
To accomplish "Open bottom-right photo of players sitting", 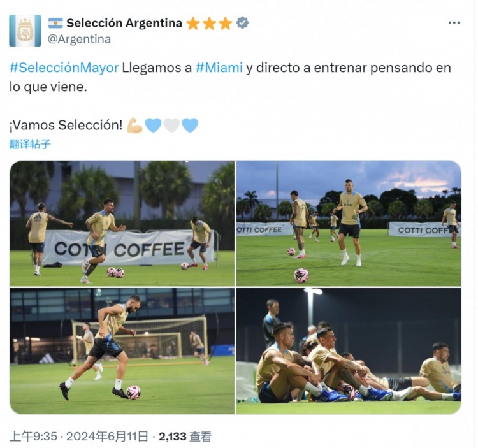I will pos(349,351).
